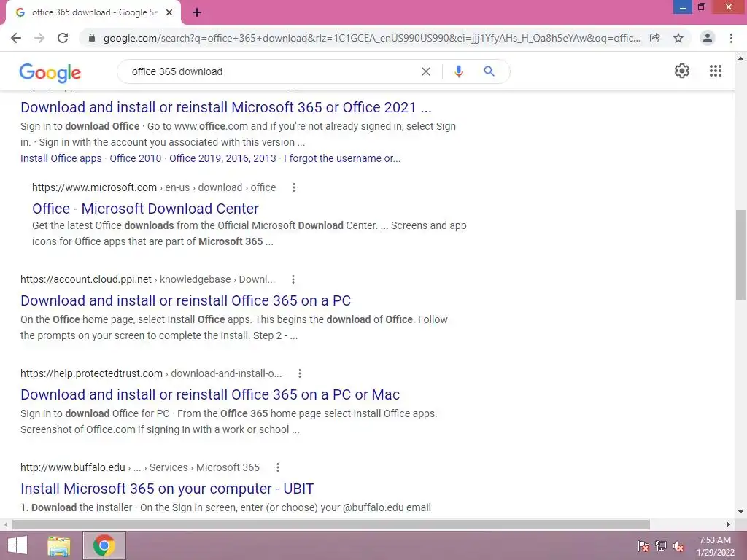747x560 pixels.
Task: Open File Explorer from the taskbar
Action: (x=58, y=545)
